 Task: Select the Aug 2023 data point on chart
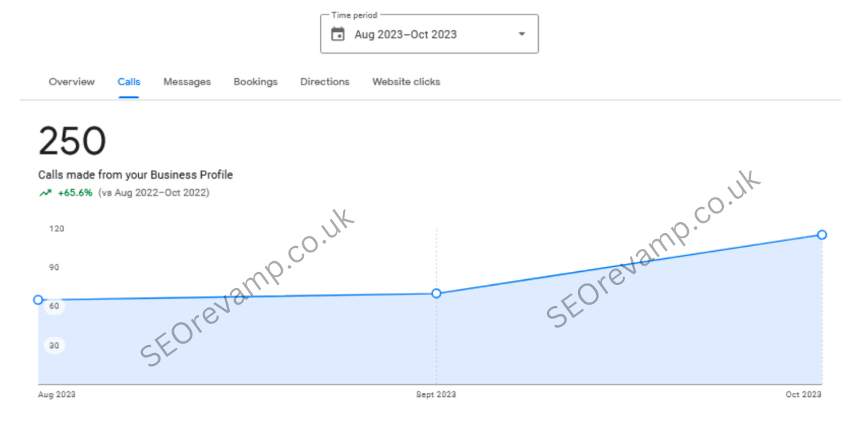[38, 299]
